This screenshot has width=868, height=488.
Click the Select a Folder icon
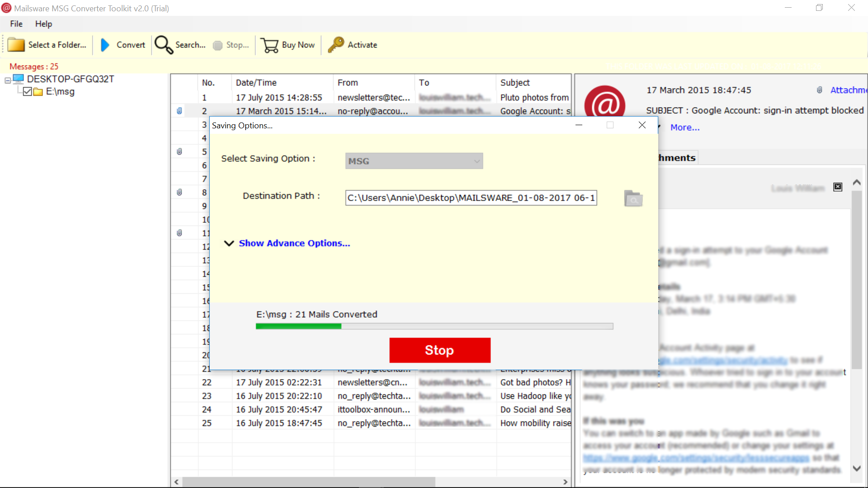[x=15, y=45]
